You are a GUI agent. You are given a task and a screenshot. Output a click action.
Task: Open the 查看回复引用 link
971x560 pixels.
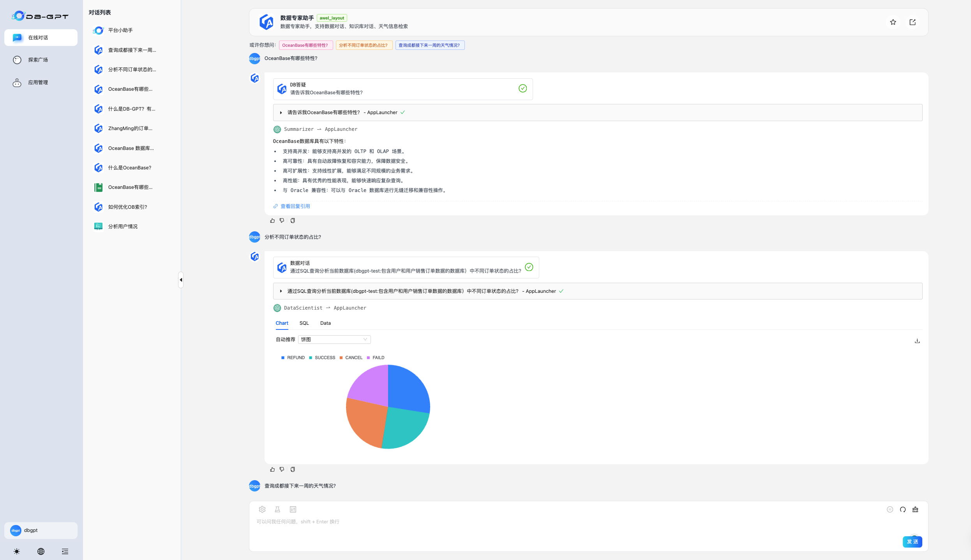(295, 206)
